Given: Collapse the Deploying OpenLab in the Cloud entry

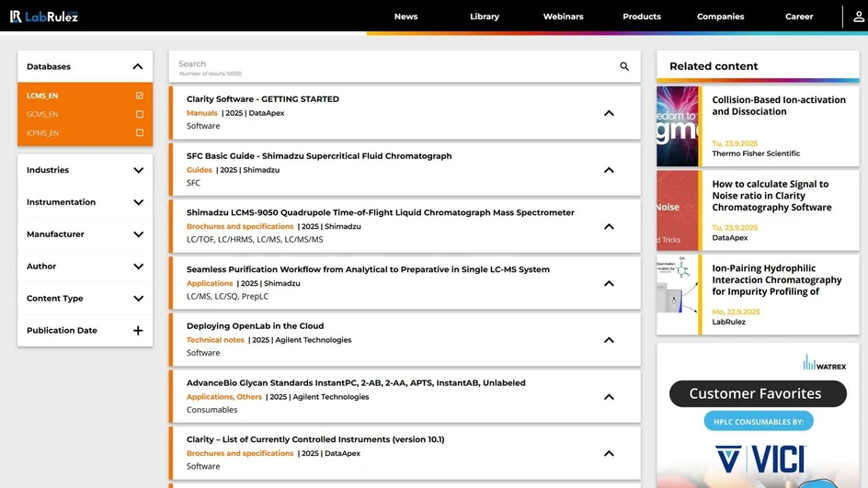Looking at the screenshot, I should 609,340.
